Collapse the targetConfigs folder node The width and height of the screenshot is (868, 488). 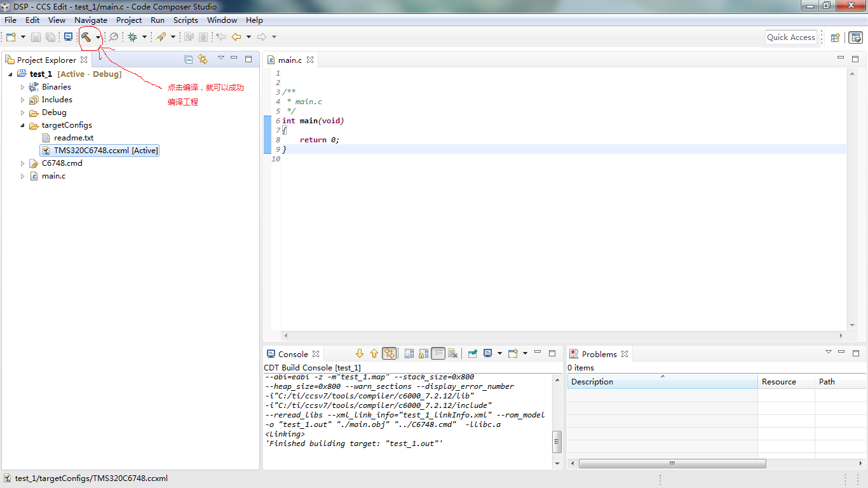point(22,125)
